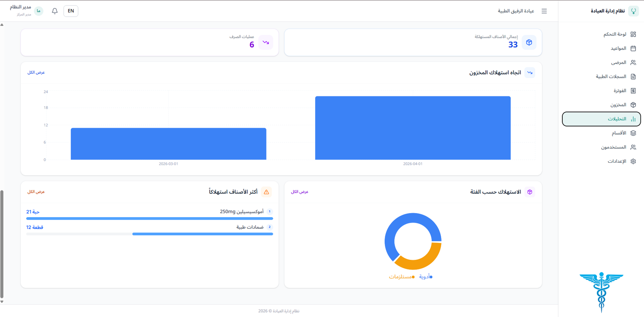The image size is (644, 317).
Task: Toggle the مستلزمات legend entry in donut chart
Action: [401, 277]
